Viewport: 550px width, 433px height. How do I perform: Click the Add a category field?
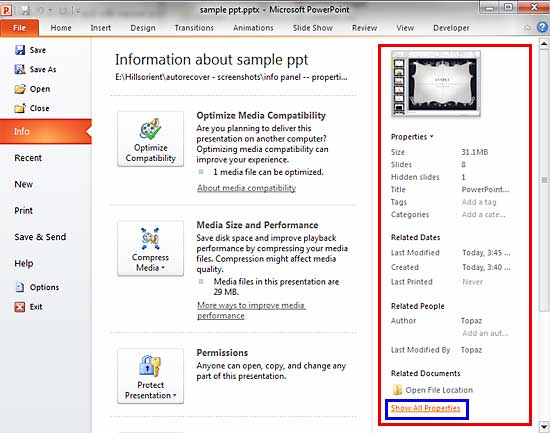tap(483, 214)
